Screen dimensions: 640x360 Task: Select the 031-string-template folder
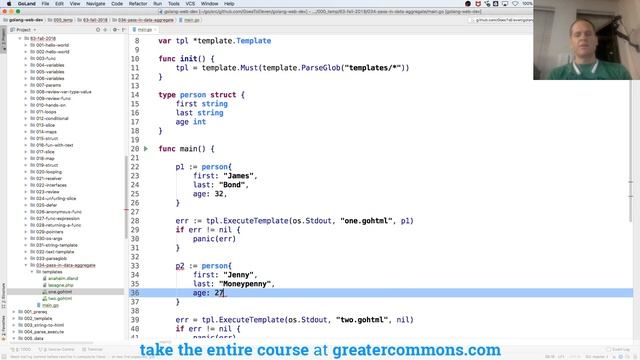point(56,245)
